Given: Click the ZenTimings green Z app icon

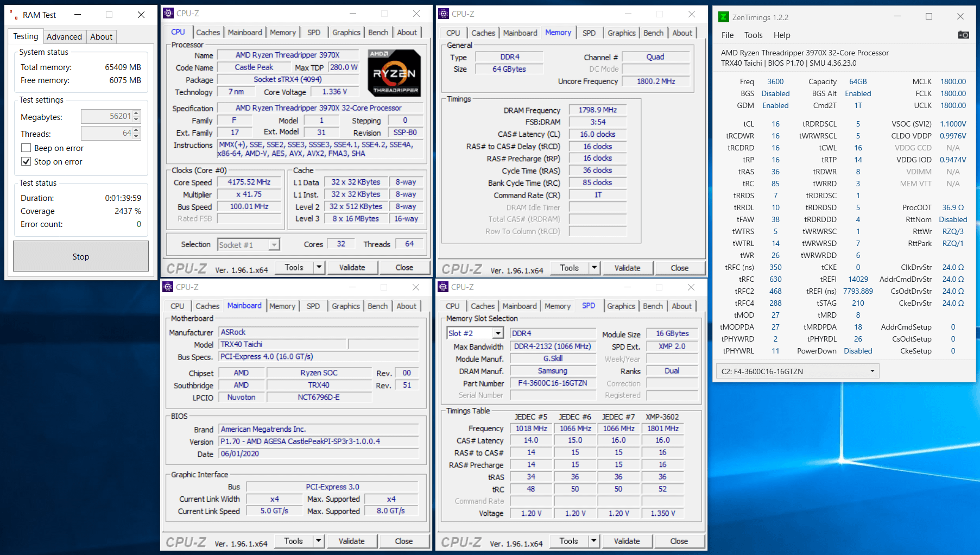Looking at the screenshot, I should [x=723, y=17].
